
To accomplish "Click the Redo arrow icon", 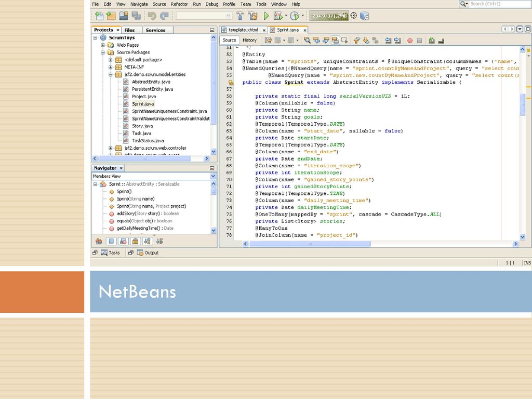I will 164,16.
